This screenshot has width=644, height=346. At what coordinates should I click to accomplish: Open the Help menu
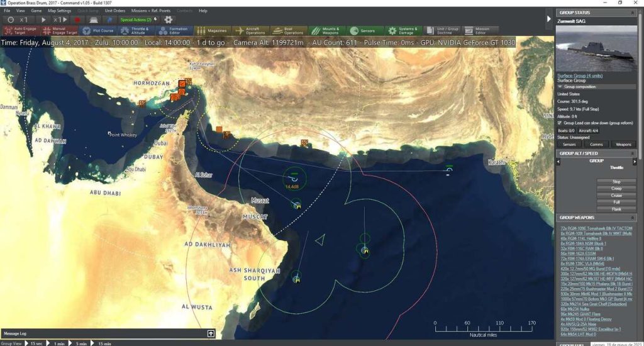[203, 11]
